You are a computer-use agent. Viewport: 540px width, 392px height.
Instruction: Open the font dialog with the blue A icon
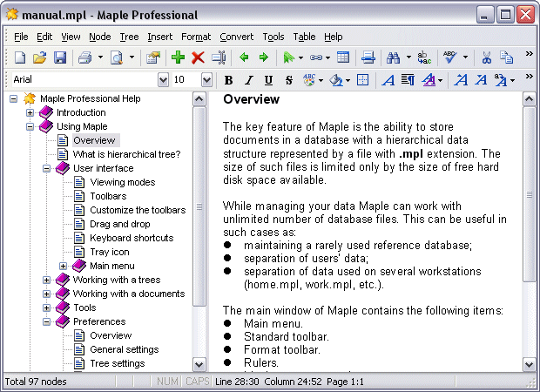388,80
